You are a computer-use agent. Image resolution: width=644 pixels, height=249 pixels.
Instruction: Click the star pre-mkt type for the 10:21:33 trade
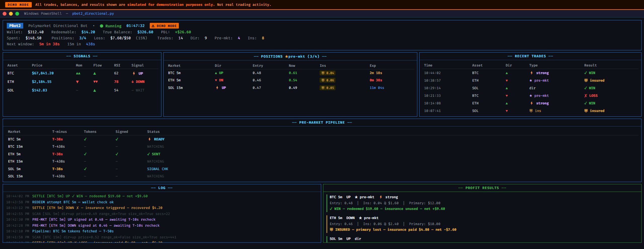pyautogui.click(x=539, y=96)
